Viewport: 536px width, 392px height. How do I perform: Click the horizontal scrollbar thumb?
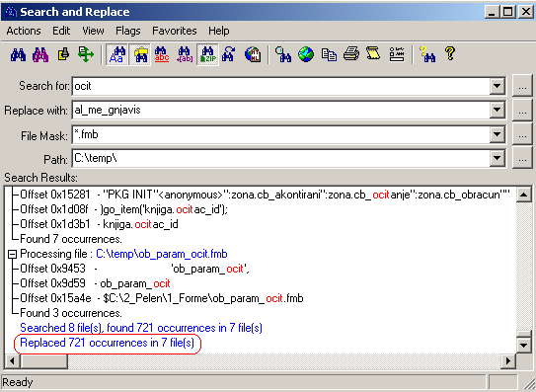point(43,360)
